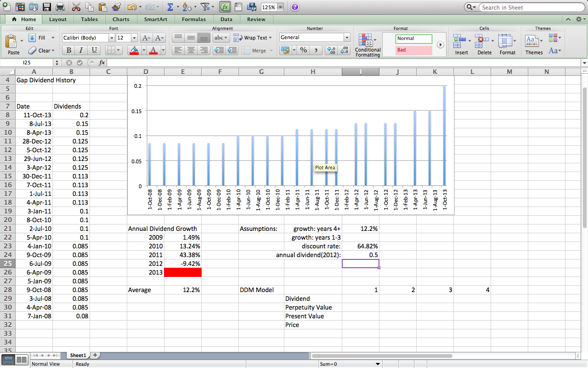Select the Sheet1 tab
The width and height of the screenshot is (588, 368).
(78, 355)
